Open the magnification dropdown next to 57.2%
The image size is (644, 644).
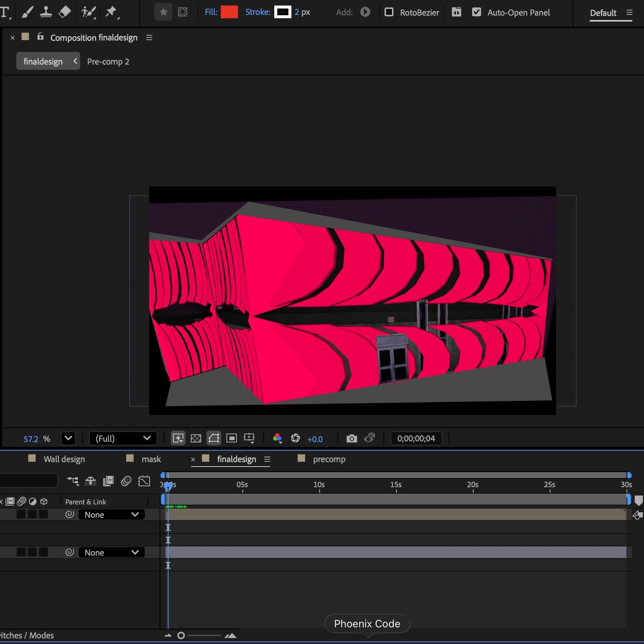[68, 438]
